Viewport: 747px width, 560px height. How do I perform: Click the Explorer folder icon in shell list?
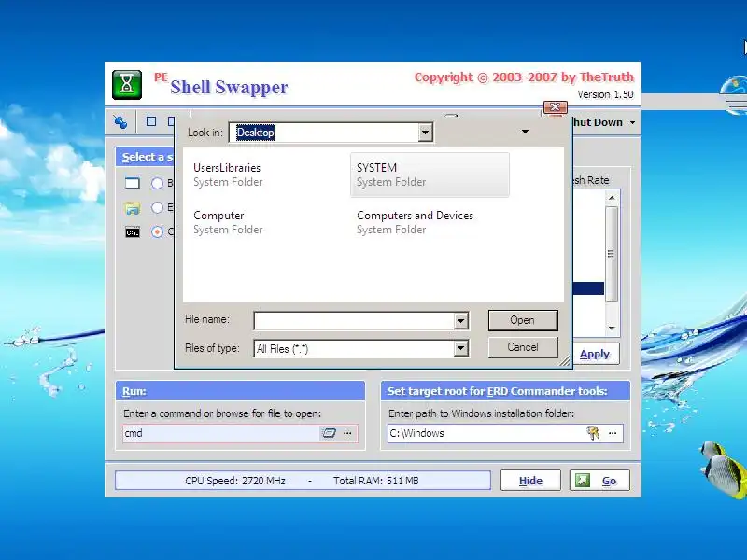point(132,207)
